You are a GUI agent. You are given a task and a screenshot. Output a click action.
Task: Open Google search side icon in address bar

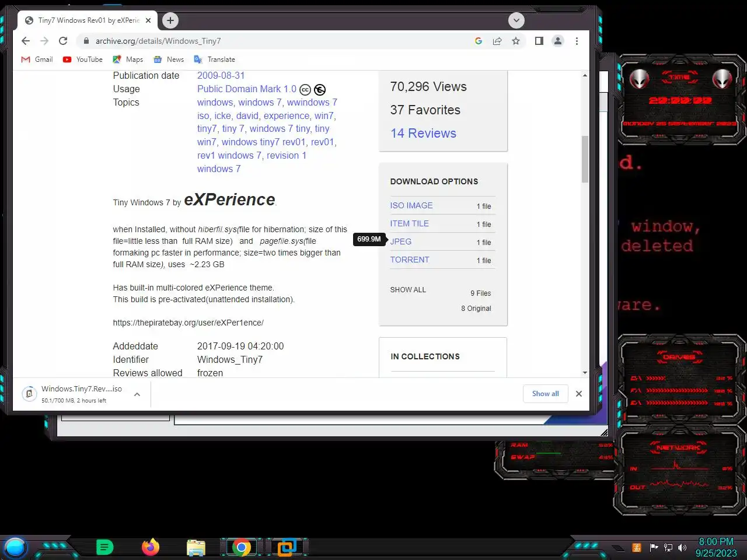point(479,41)
